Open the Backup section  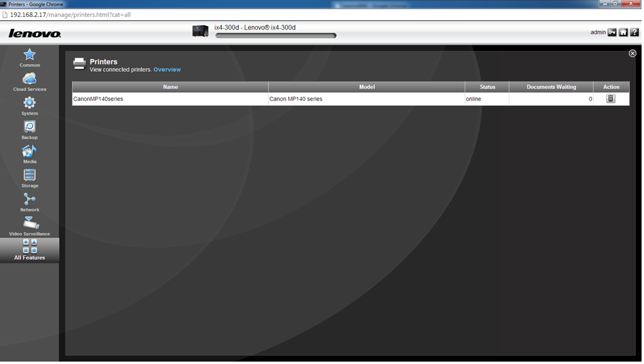pyautogui.click(x=30, y=130)
